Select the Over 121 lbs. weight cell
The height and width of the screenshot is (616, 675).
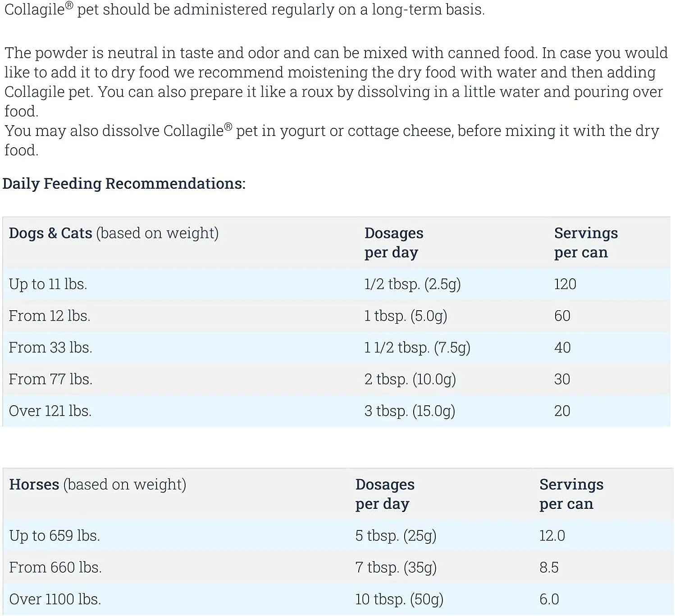point(50,411)
